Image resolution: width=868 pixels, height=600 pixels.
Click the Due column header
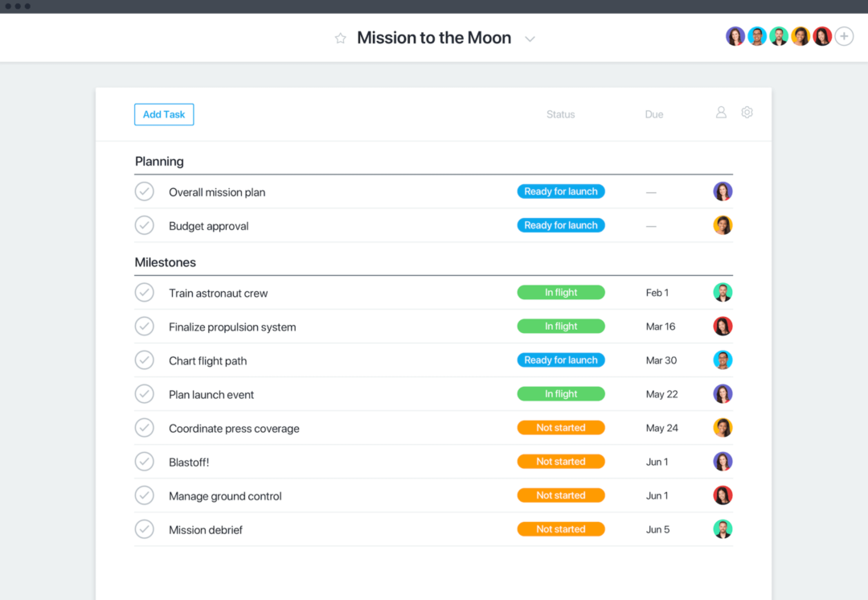coord(654,113)
